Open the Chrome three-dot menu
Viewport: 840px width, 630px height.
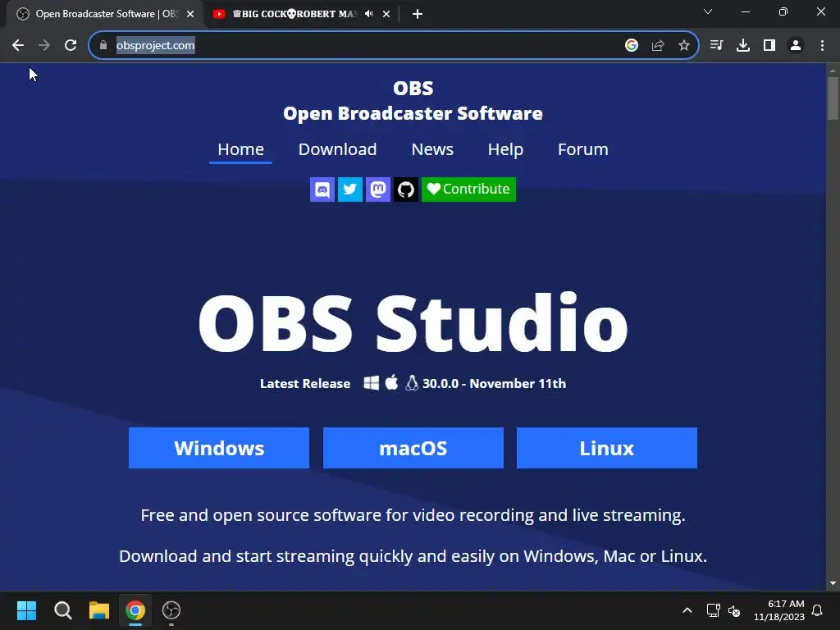822,46
